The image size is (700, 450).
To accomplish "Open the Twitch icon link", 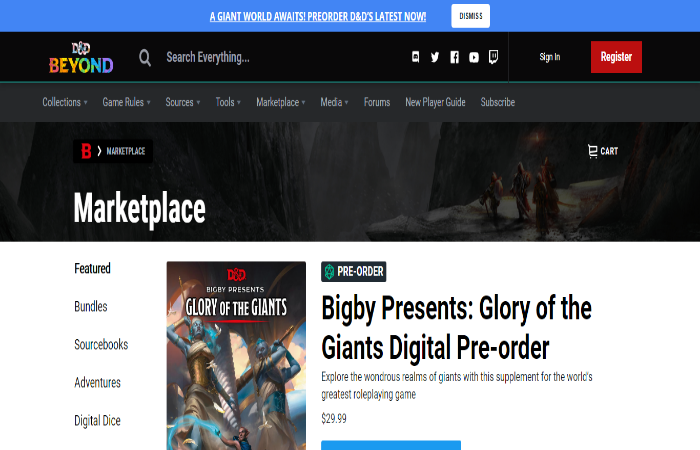I will pos(493,57).
